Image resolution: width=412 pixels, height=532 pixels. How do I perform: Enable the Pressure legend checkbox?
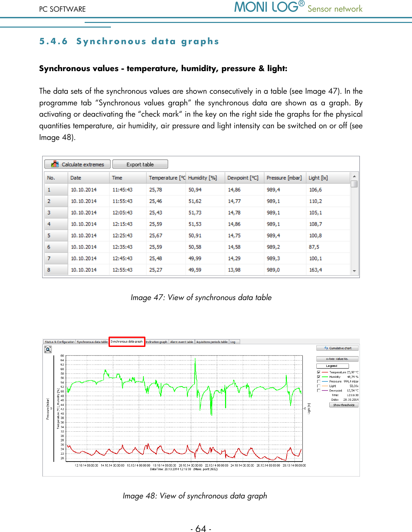coord(319,381)
